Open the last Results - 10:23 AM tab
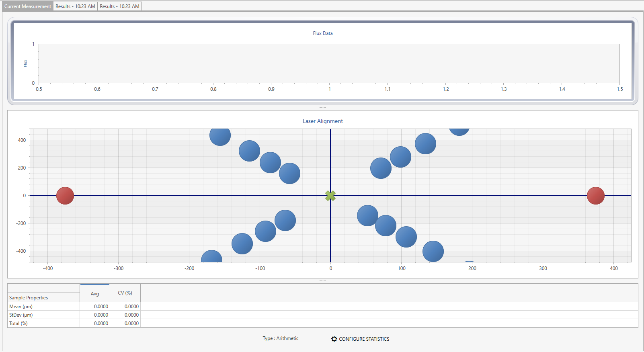 119,6
